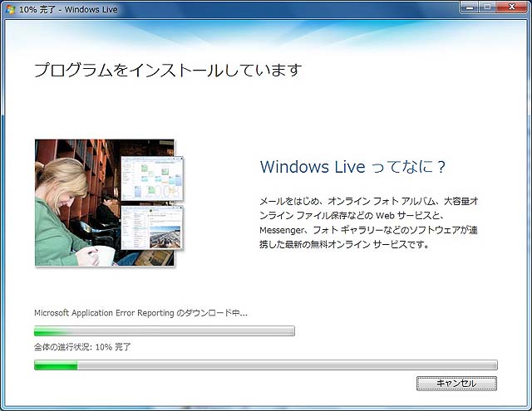Click the overall installation progress bar

coord(265,365)
